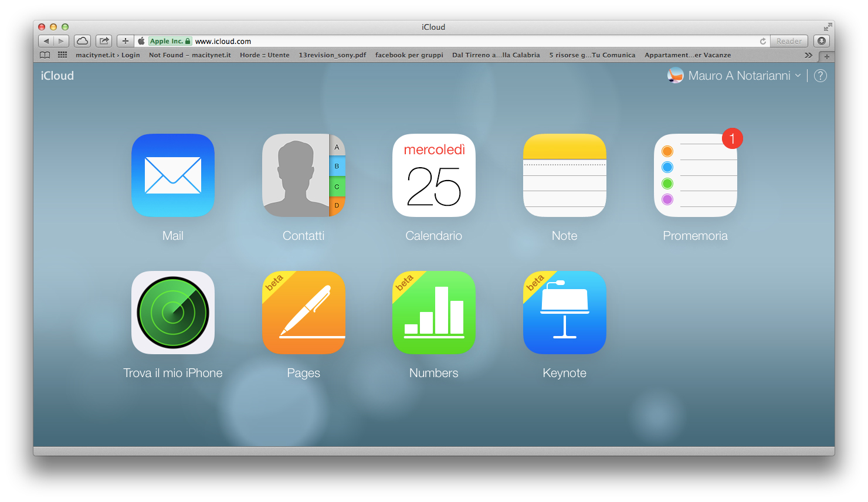Screen dimensions: 868x502
Task: Show the Reading List book icon
Action: point(45,55)
